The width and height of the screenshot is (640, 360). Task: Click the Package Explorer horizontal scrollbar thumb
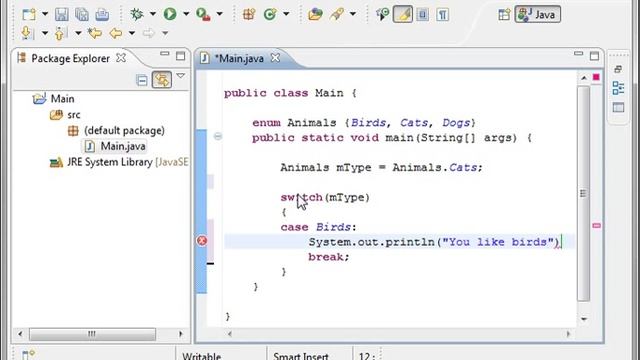pos(92,334)
